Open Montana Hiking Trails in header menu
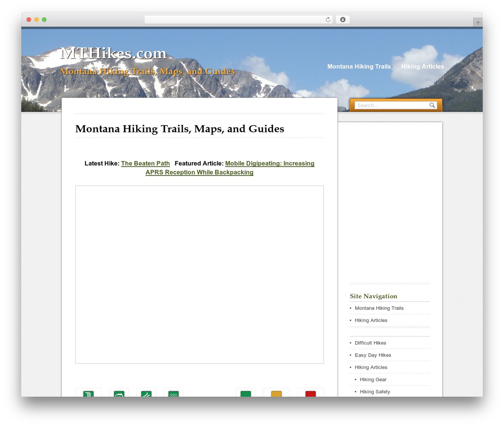The image size is (504, 427). (x=359, y=67)
